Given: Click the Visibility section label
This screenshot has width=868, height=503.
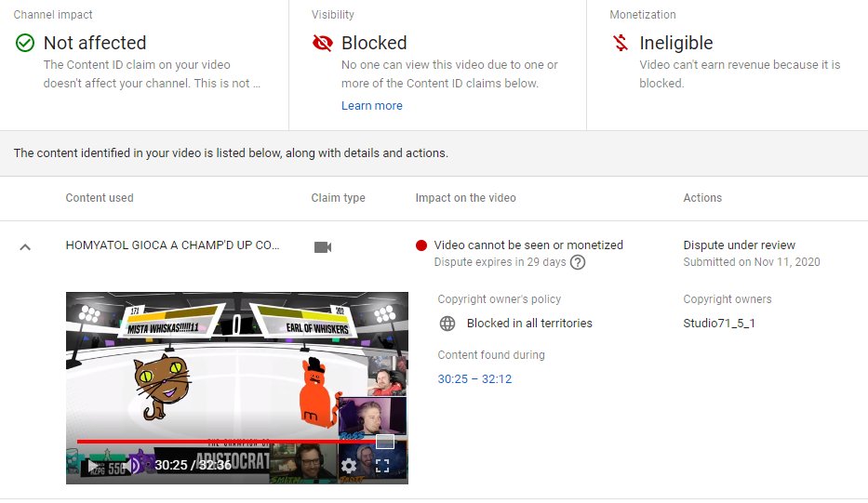Looking at the screenshot, I should coord(333,15).
